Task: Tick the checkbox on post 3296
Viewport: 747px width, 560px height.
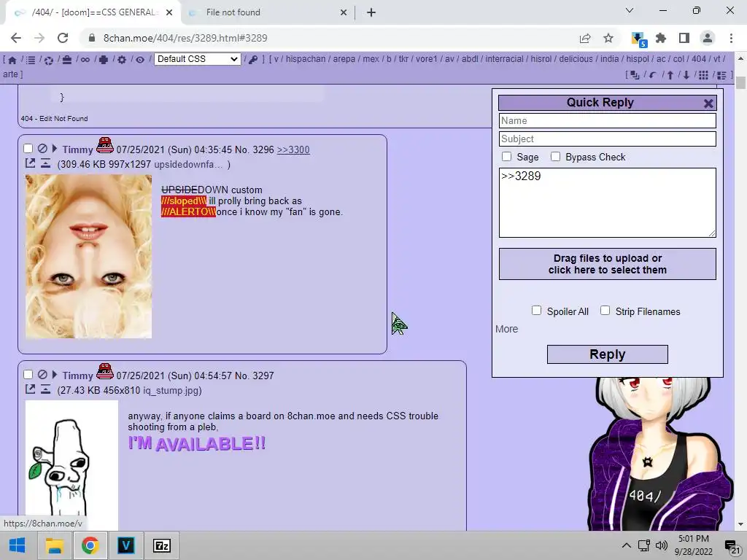Action: pos(28,149)
